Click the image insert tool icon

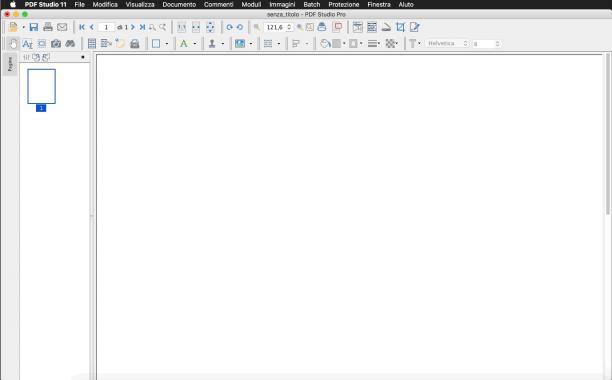point(240,44)
